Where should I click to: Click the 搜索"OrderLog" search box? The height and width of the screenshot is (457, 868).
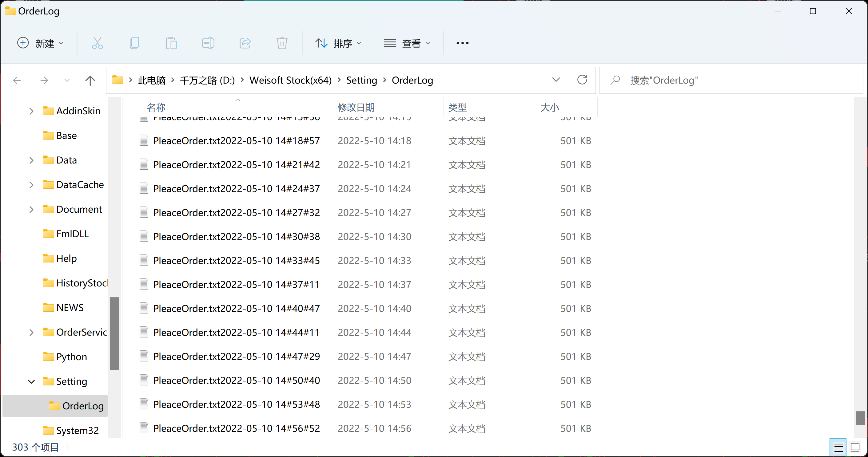pyautogui.click(x=731, y=80)
